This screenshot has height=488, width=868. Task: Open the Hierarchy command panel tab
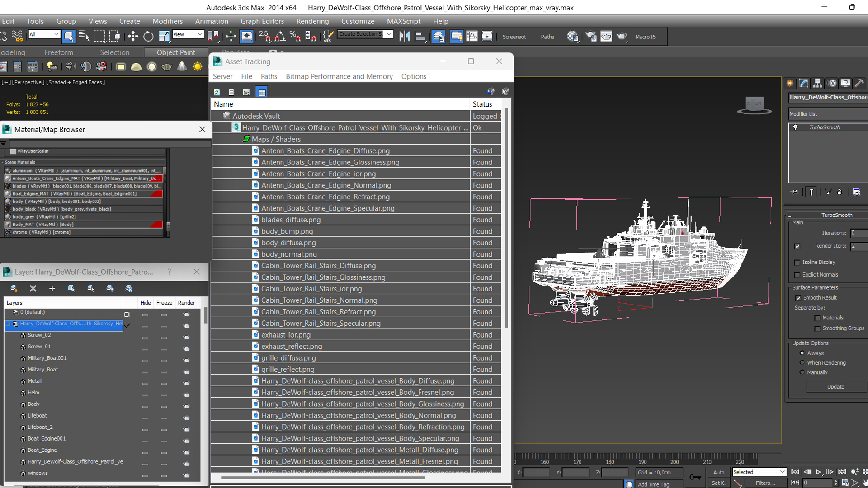coord(817,83)
